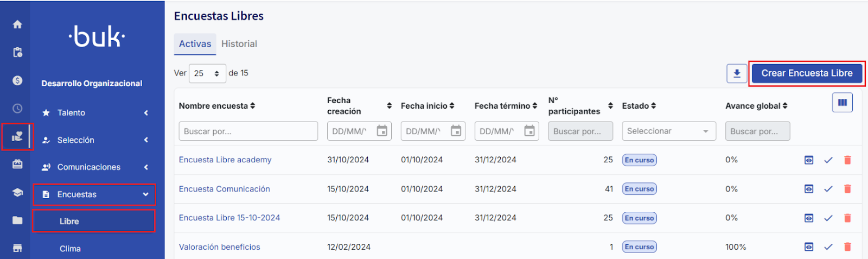Click the Crear Encuesta Libre button
The image size is (868, 259).
pos(806,73)
